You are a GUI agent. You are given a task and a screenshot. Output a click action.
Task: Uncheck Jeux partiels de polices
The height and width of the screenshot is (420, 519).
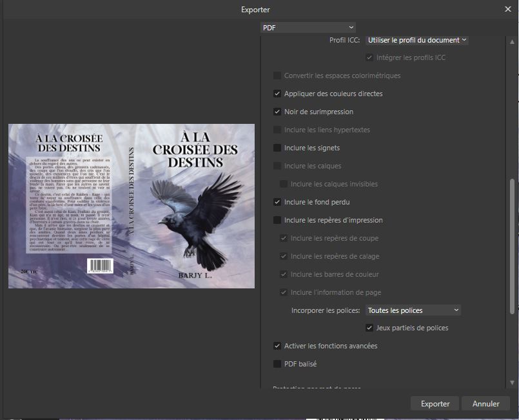point(369,328)
